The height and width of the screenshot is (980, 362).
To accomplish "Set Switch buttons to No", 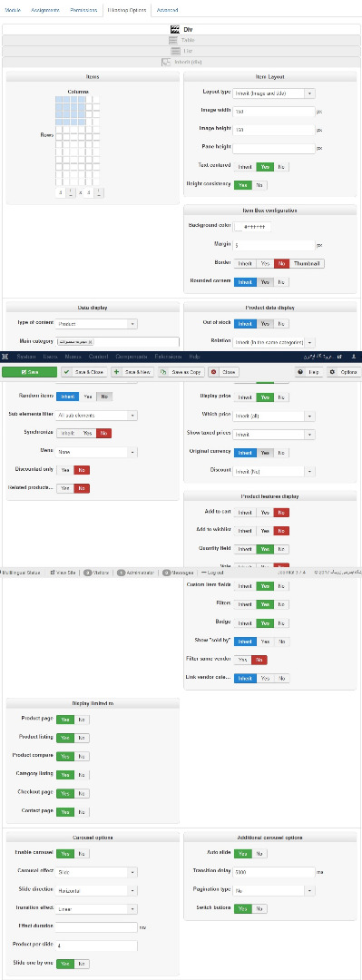I will [x=259, y=908].
